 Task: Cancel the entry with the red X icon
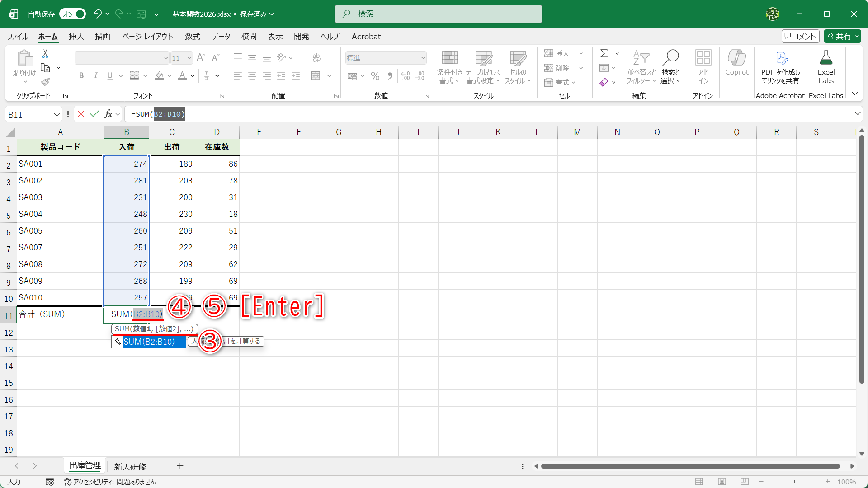[x=81, y=114]
